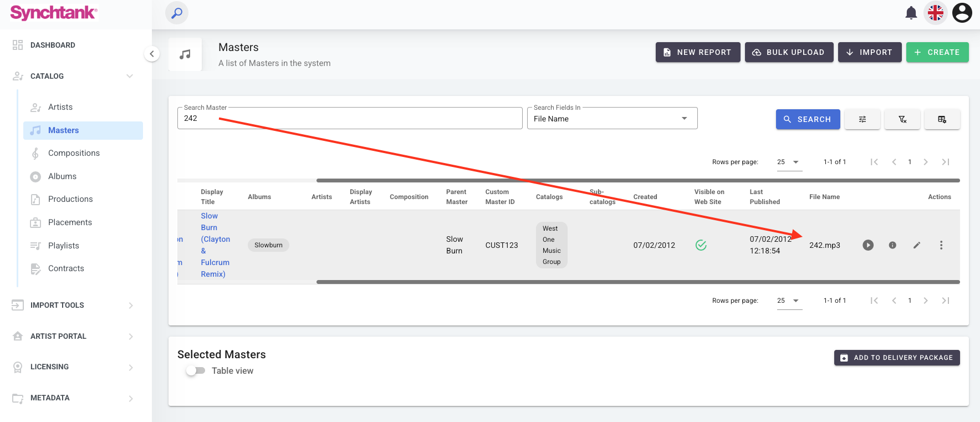Play the 242.mp3 master track
This screenshot has height=422, width=980.
pyautogui.click(x=868, y=245)
